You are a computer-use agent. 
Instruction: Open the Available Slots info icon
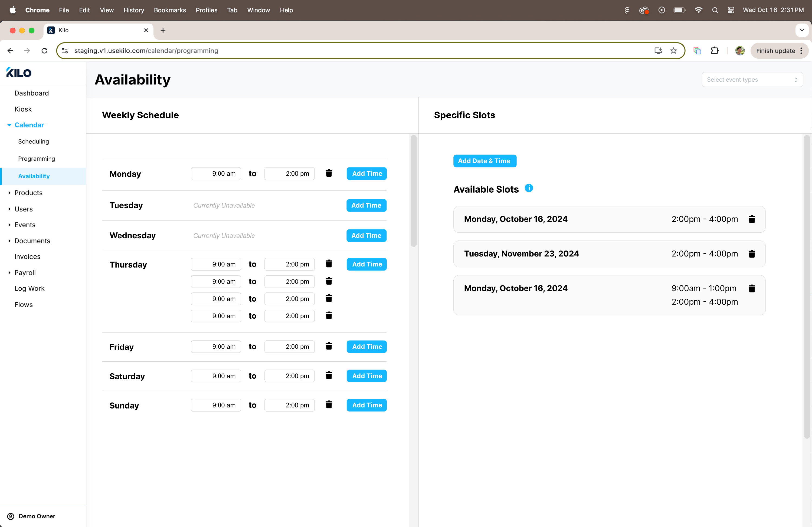click(x=529, y=188)
